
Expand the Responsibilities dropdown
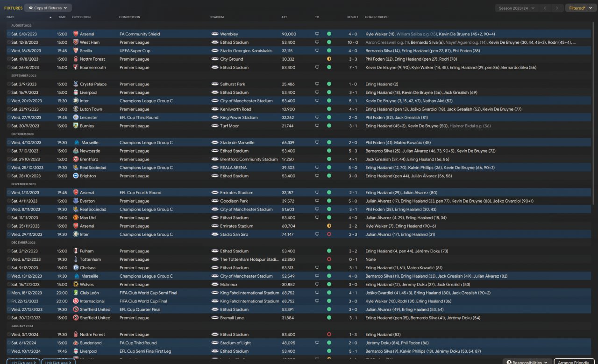tap(527, 362)
